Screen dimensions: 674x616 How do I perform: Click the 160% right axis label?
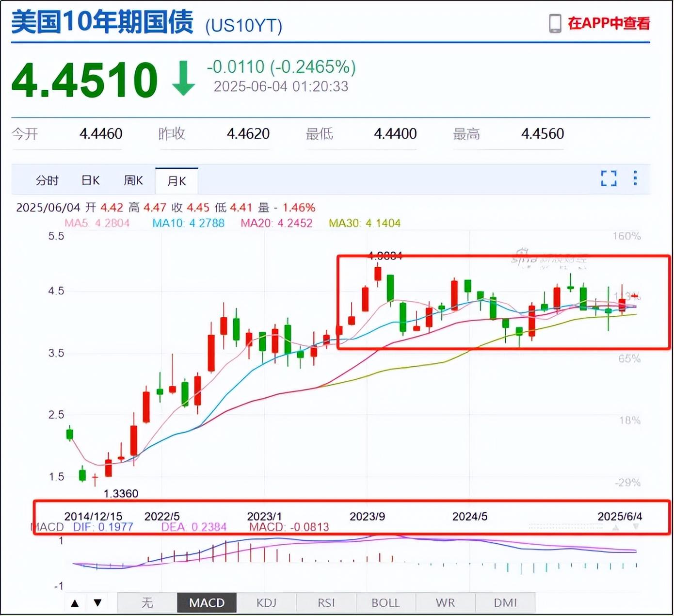tap(626, 236)
